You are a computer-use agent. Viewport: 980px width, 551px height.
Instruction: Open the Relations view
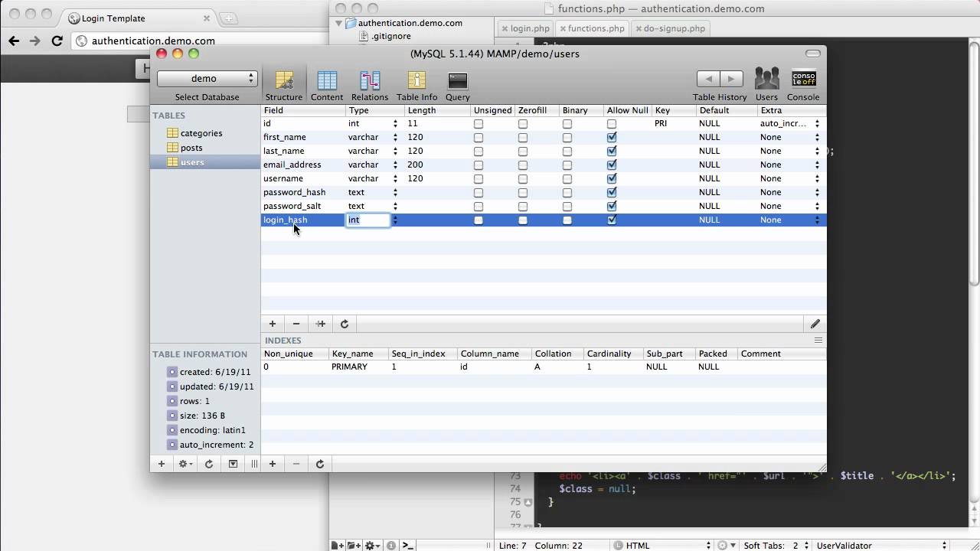click(x=370, y=86)
